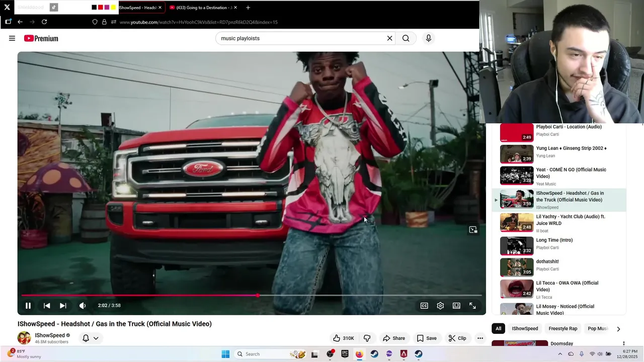This screenshot has height=362, width=644.
Task: Open IShowSpeed channel avatar
Action: [x=24, y=338]
